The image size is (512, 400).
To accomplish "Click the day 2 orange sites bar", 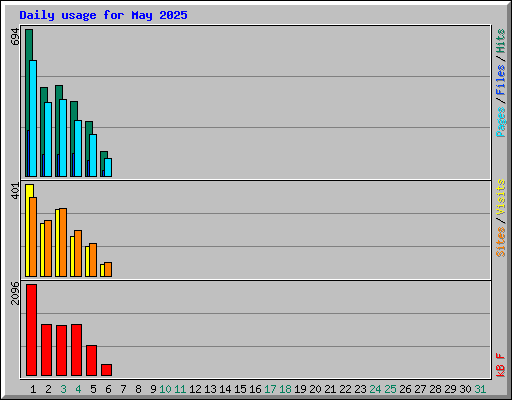I will pyautogui.click(x=48, y=248).
